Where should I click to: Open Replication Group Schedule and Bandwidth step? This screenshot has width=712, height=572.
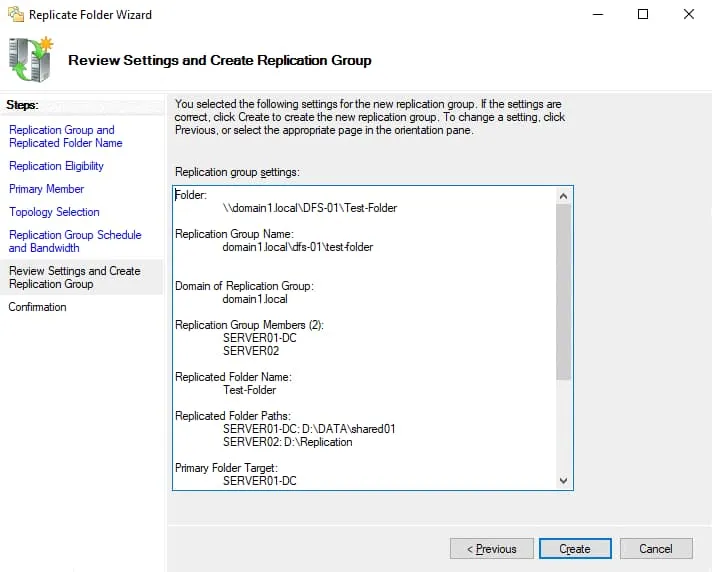pos(75,241)
